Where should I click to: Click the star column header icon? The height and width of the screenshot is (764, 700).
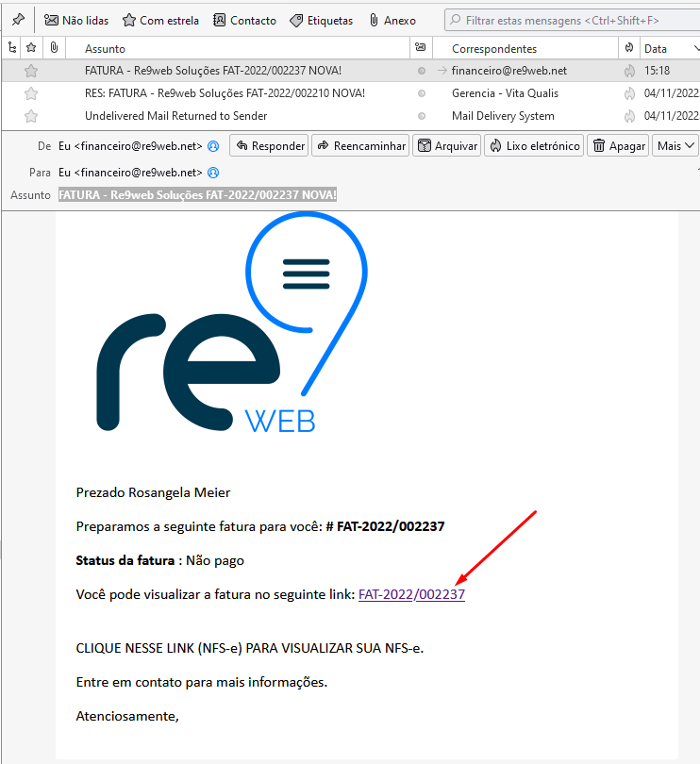point(31,48)
